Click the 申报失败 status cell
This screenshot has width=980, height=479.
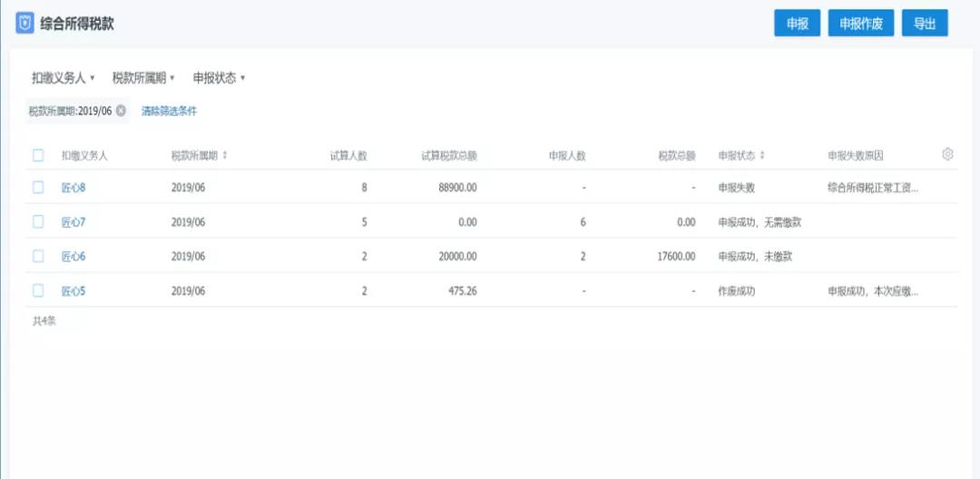point(736,188)
